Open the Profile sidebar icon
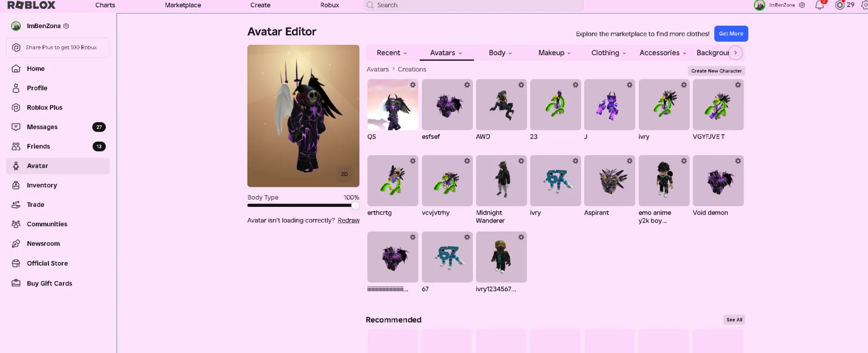The image size is (868, 353). click(16, 88)
